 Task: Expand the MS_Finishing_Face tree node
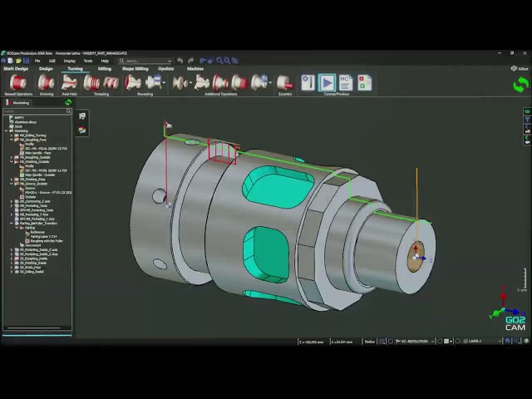click(x=11, y=180)
